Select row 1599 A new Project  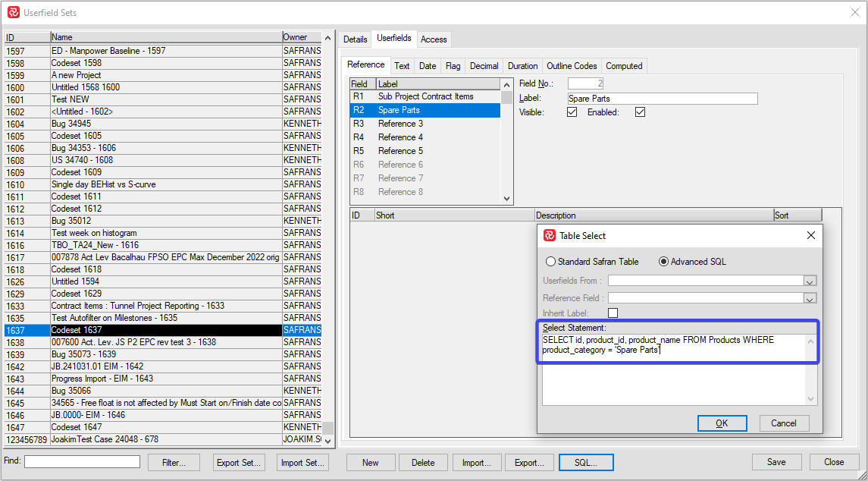click(x=163, y=75)
